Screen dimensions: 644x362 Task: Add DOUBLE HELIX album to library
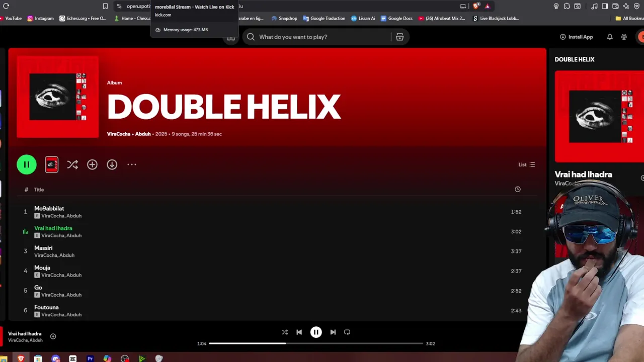point(92,164)
